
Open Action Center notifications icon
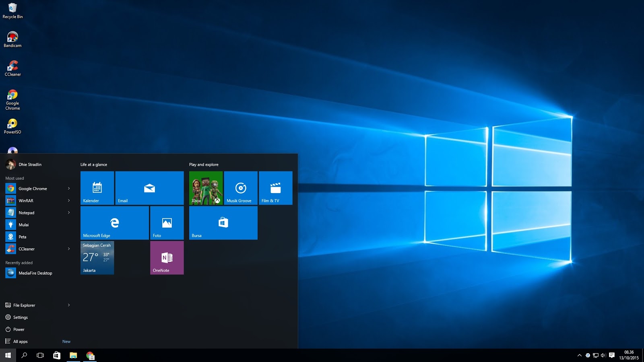coord(612,355)
